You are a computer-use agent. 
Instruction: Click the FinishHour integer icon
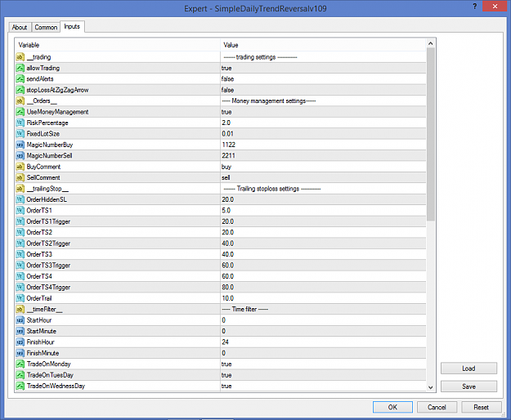[20, 342]
